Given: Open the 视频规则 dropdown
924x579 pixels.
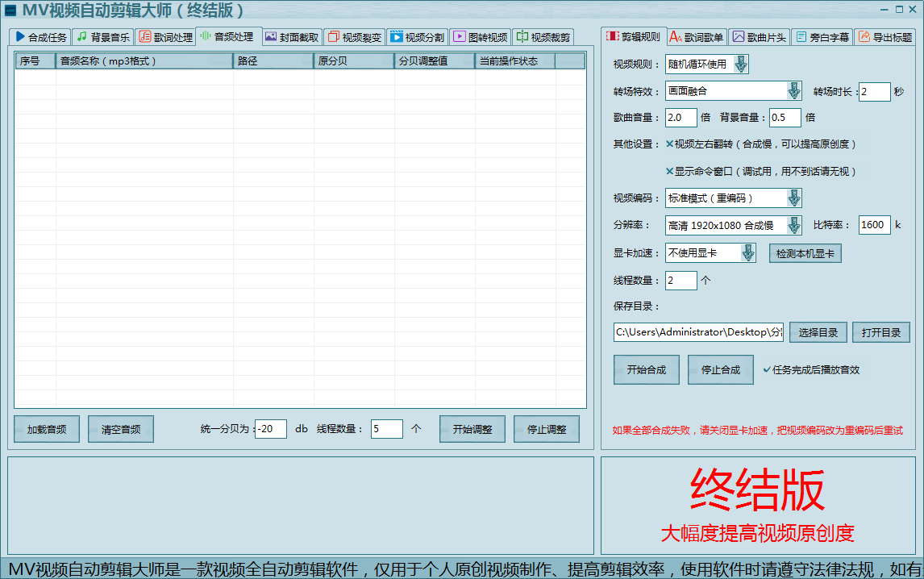Looking at the screenshot, I should [x=741, y=64].
